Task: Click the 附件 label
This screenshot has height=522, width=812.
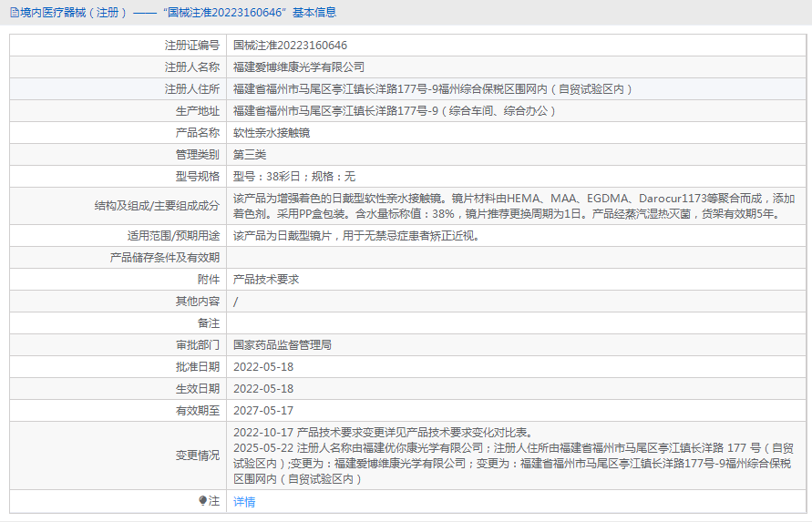Action: click(x=209, y=280)
